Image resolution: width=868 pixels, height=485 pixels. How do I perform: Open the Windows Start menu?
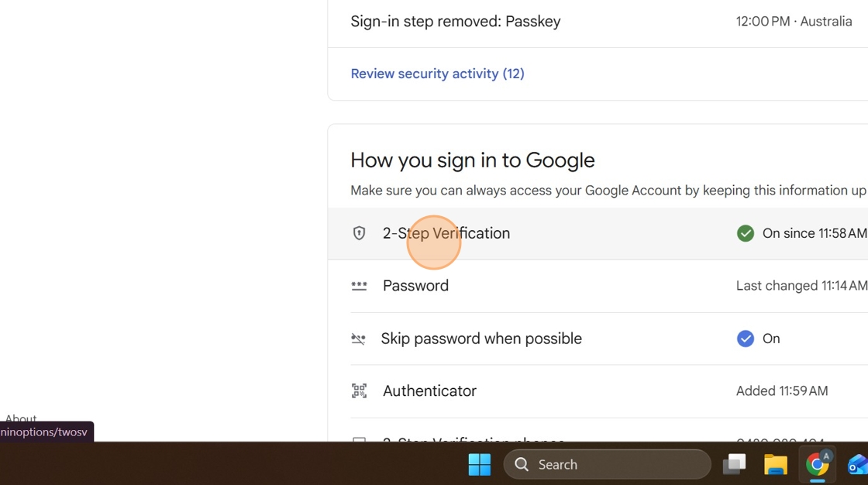click(x=480, y=464)
